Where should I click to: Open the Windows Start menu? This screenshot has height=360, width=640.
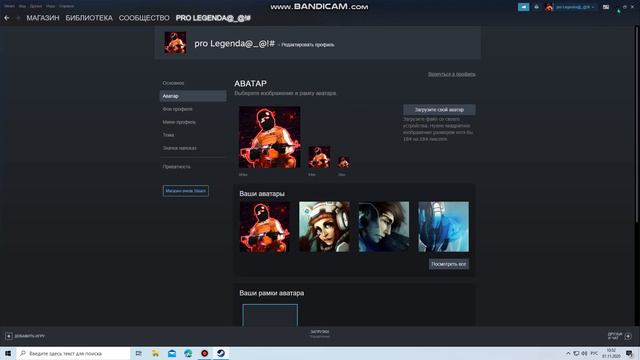pyautogui.click(x=8, y=353)
